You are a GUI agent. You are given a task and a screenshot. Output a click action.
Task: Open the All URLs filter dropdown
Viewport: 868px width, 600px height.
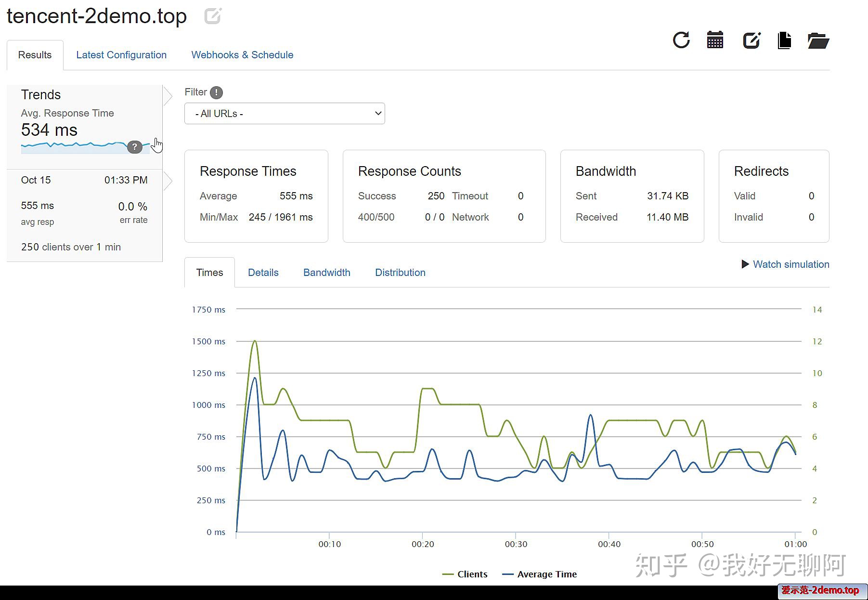285,114
